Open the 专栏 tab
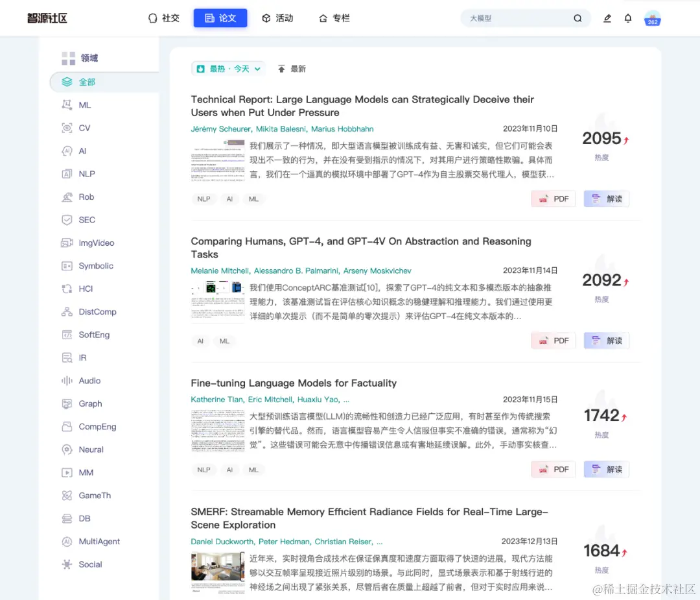Screen dimensions: 700x600 click(x=334, y=18)
